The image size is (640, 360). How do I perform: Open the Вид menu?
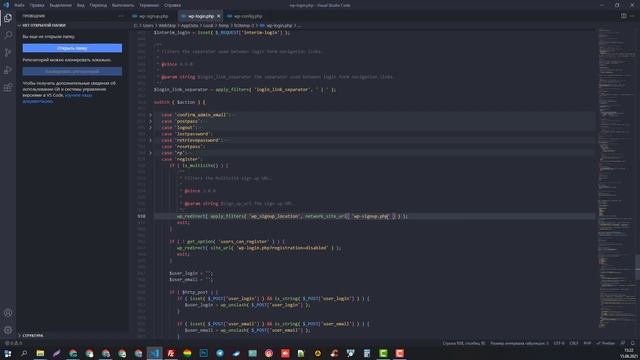[81, 5]
